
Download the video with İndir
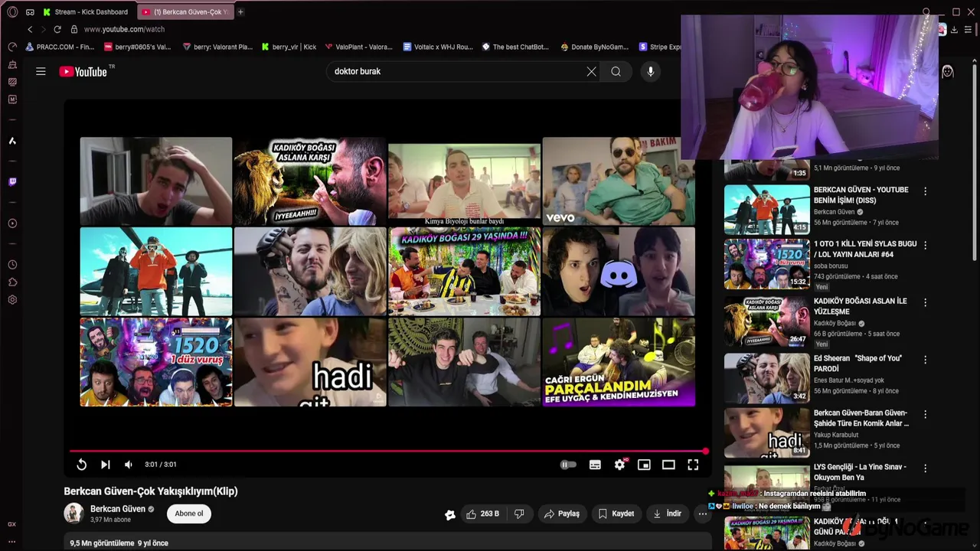coord(667,514)
